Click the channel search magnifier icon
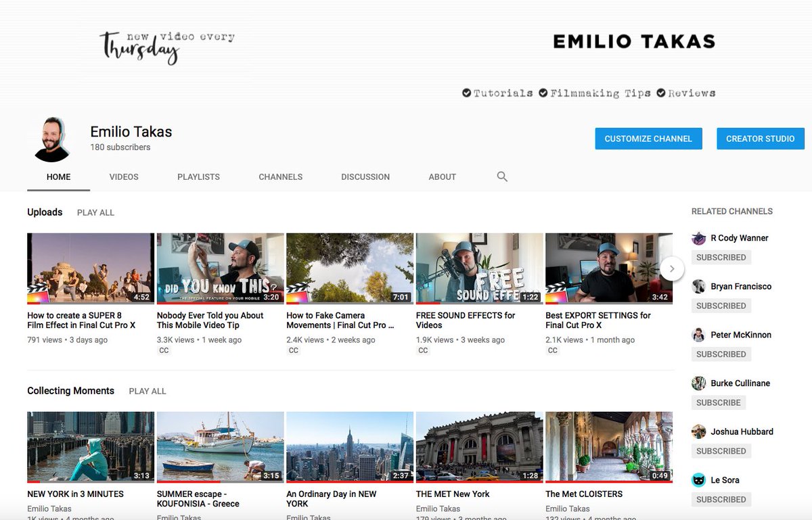The height and width of the screenshot is (520, 812). [x=502, y=176]
